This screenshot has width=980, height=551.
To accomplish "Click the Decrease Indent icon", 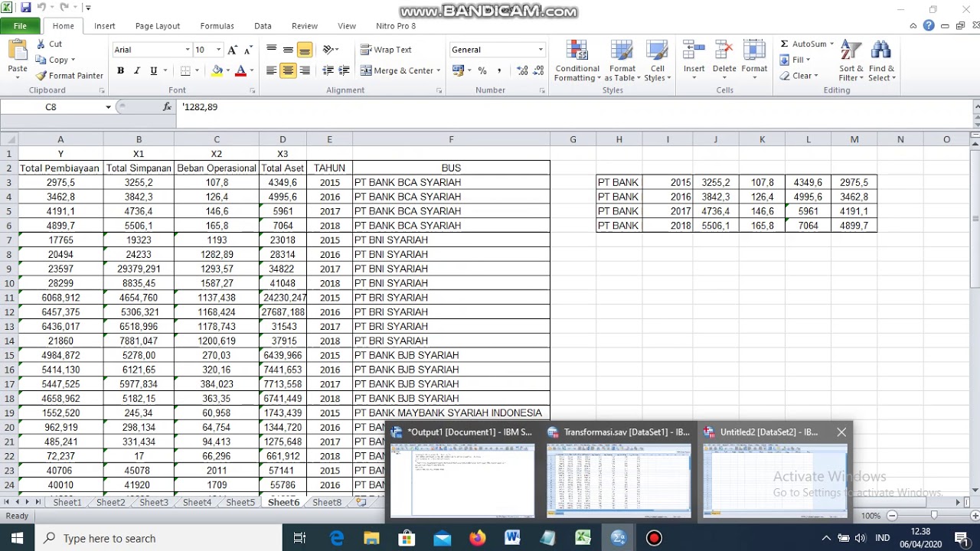I will tap(328, 70).
